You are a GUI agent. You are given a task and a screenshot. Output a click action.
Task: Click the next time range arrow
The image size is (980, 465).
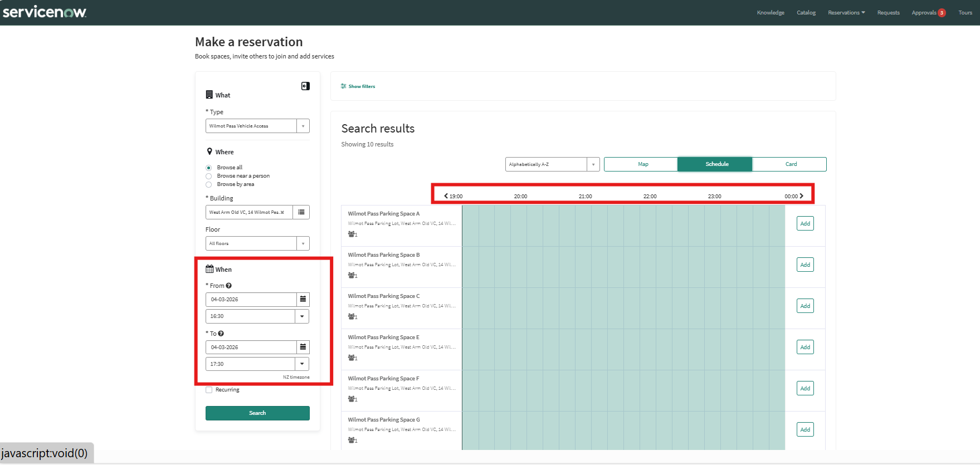coord(802,196)
